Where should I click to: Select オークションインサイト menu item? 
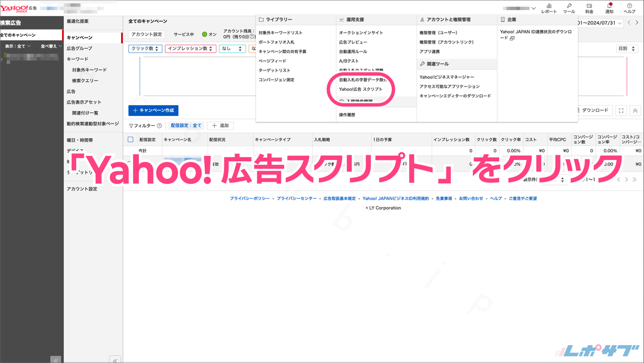tap(361, 33)
